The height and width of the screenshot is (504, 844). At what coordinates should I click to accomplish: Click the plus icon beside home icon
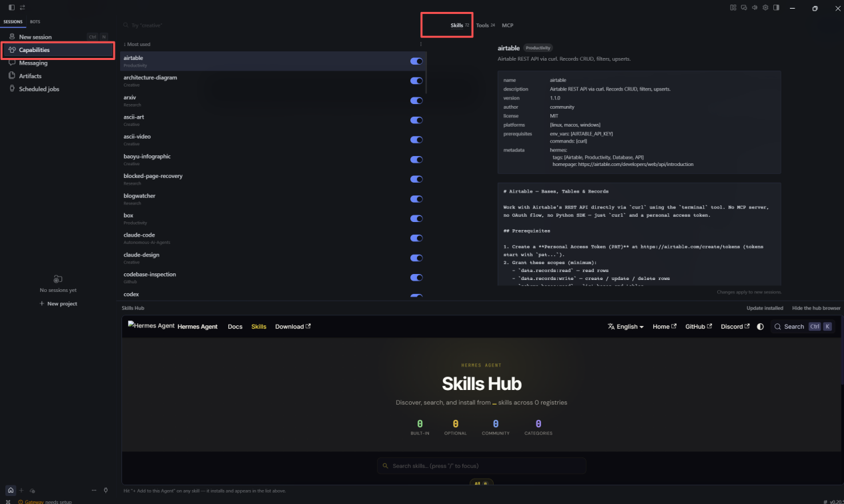click(x=21, y=490)
